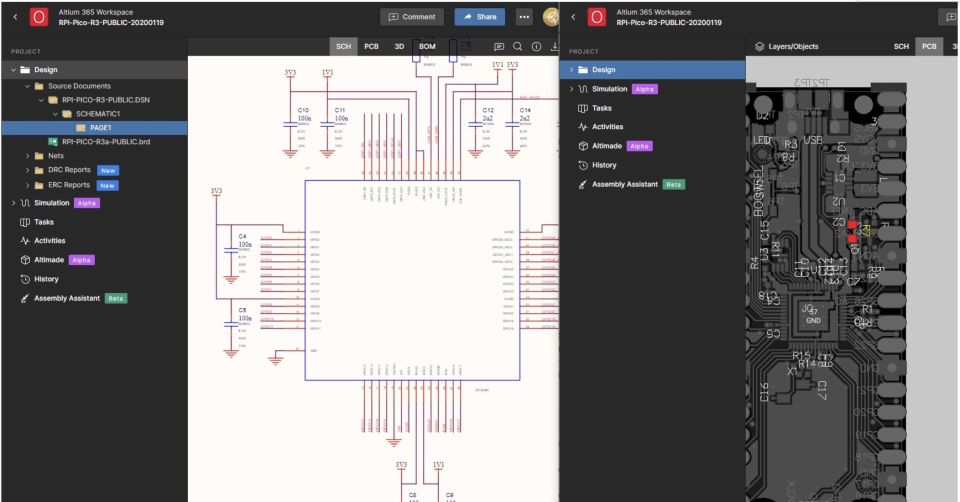This screenshot has width=960, height=502.
Task: Open the three-dot more options menu
Action: 524,17
